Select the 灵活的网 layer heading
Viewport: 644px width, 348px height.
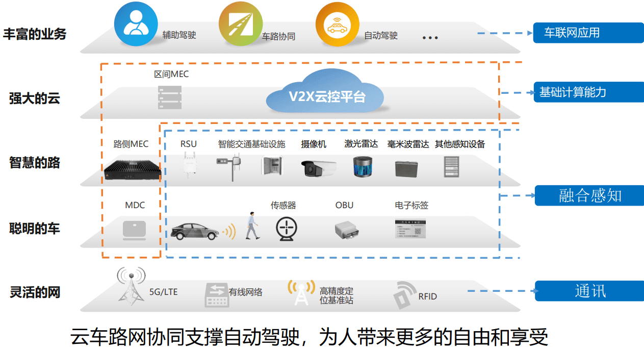click(x=35, y=292)
